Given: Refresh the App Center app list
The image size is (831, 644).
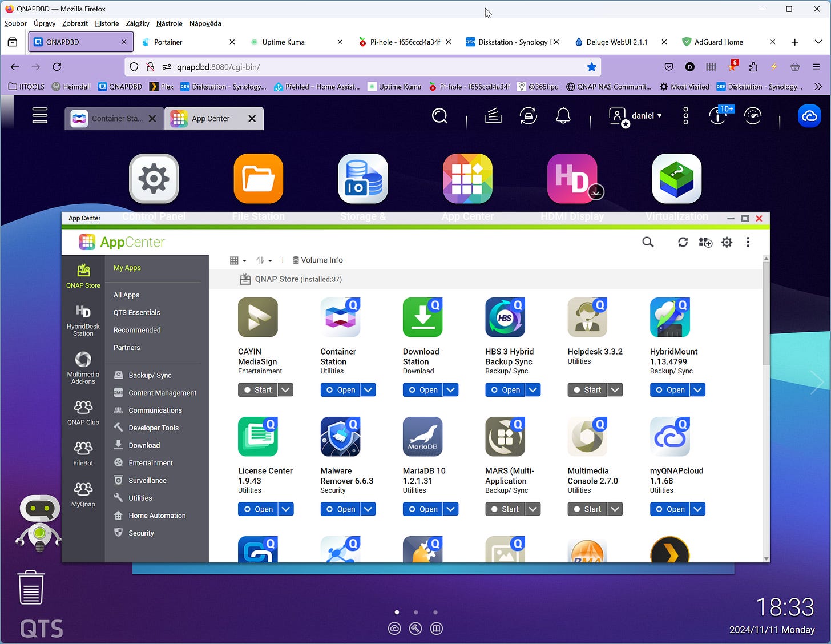Looking at the screenshot, I should (x=683, y=242).
